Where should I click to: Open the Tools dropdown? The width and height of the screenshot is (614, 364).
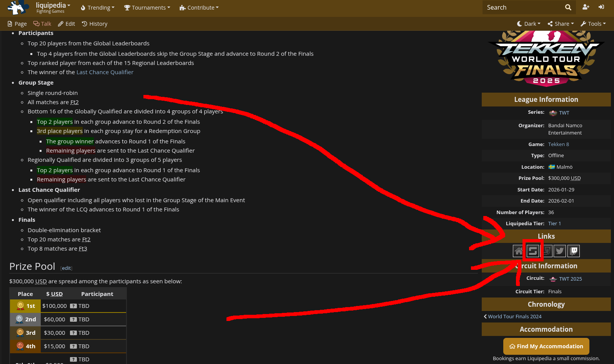tap(593, 24)
